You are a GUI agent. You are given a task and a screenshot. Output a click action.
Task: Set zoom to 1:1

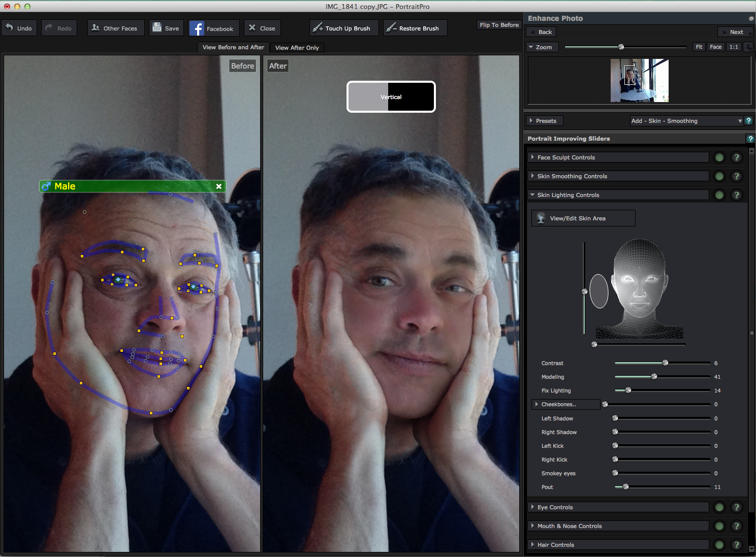734,47
